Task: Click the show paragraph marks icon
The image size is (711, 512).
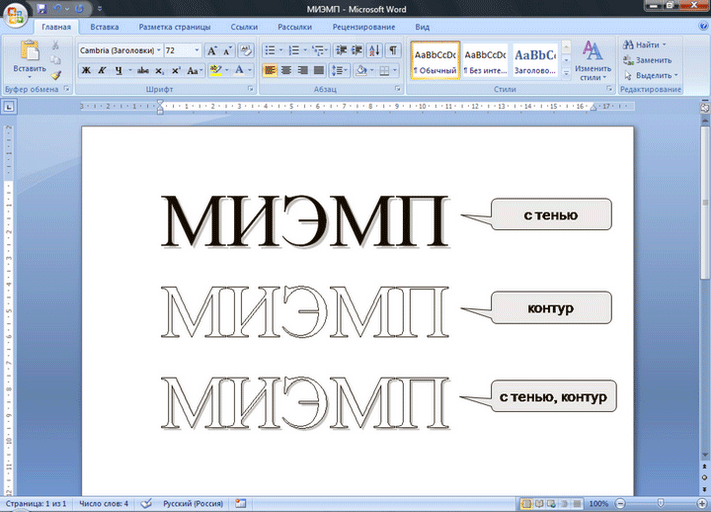Action: [x=393, y=50]
